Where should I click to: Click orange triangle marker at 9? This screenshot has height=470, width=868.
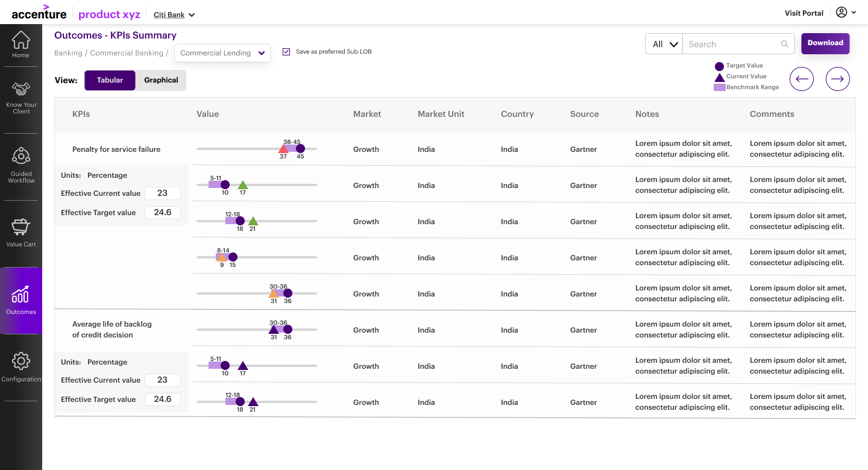click(x=221, y=257)
